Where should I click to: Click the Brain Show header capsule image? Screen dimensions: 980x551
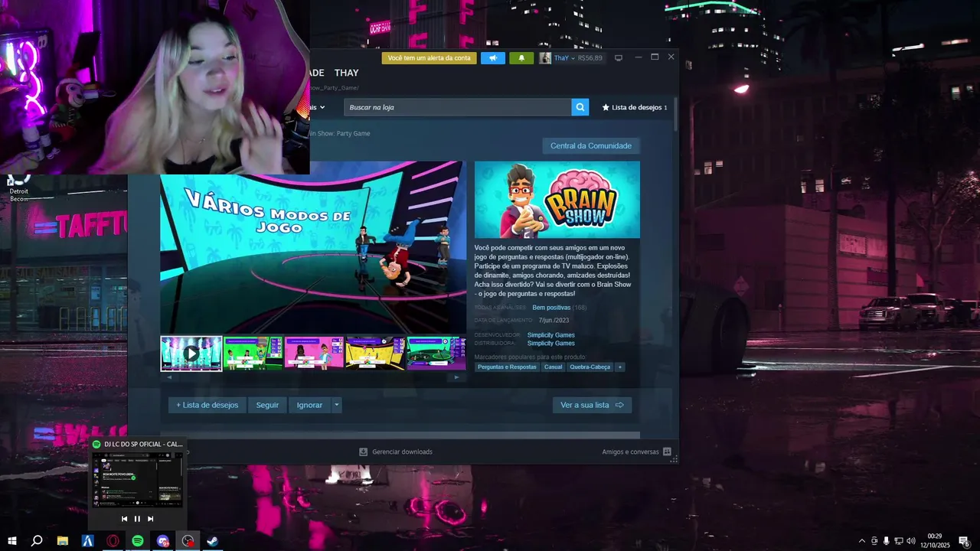click(557, 200)
